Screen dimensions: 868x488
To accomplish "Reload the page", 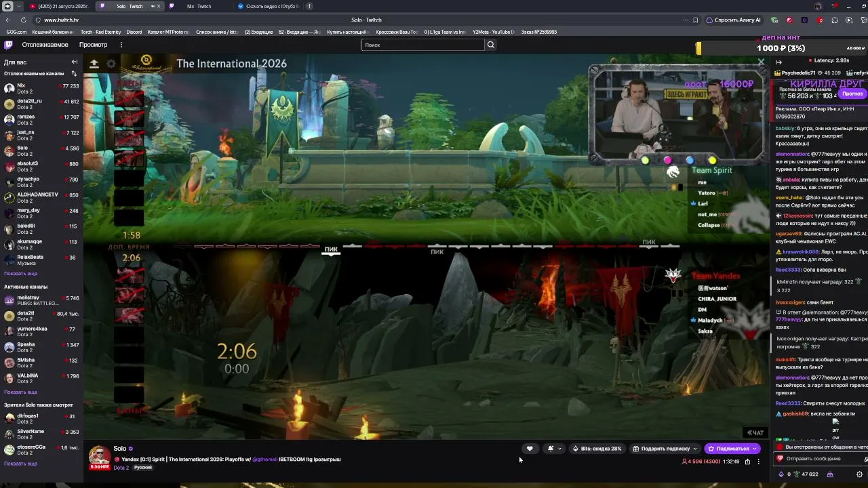I will click(23, 20).
